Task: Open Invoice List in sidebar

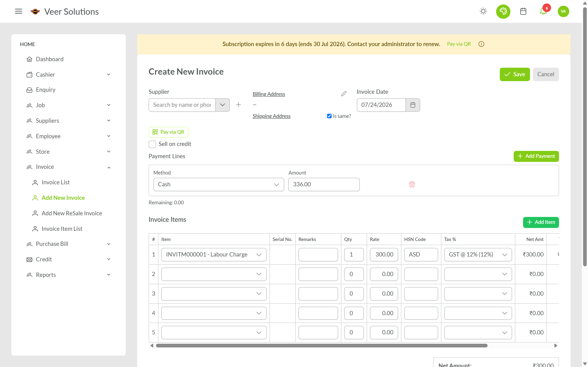Action: point(55,182)
